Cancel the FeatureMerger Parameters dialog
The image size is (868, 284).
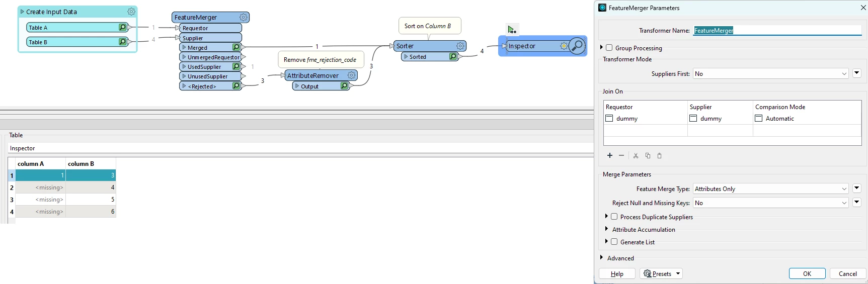pos(847,274)
